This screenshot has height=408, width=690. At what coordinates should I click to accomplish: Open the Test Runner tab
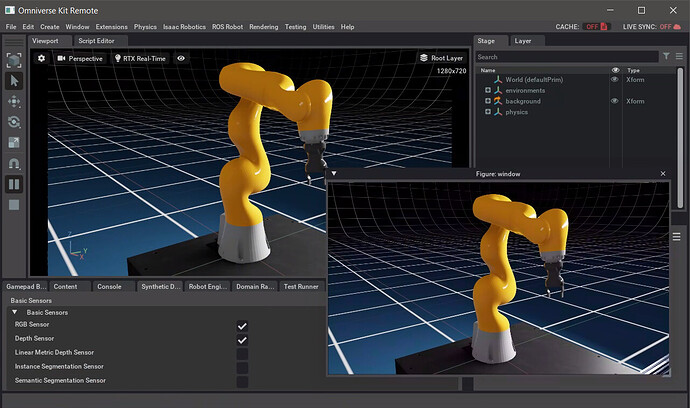[301, 287]
